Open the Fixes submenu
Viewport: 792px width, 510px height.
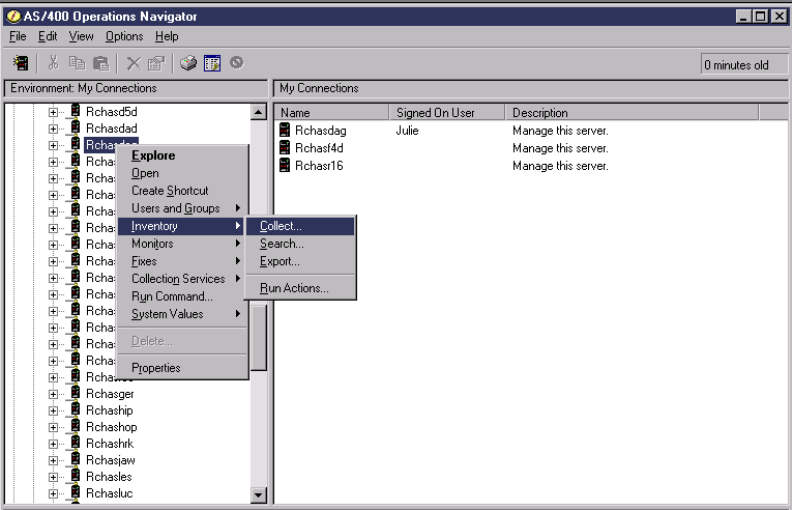(x=182, y=261)
